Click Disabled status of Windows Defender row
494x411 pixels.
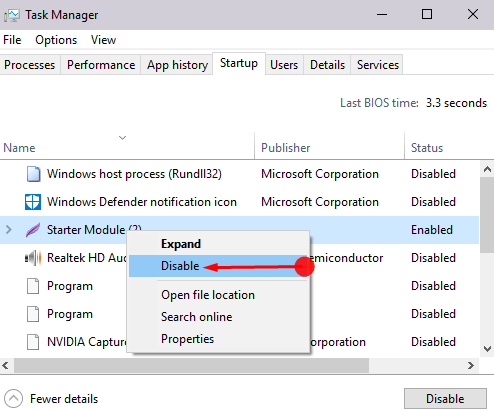(433, 202)
